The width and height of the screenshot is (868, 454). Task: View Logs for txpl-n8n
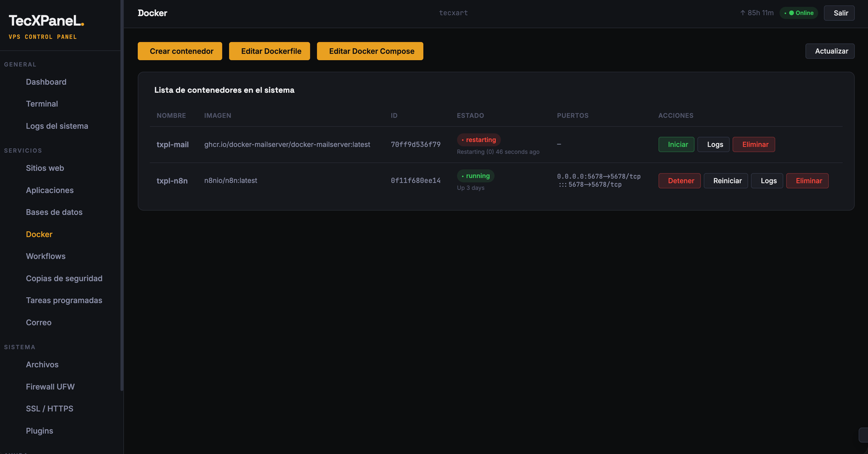click(x=767, y=181)
